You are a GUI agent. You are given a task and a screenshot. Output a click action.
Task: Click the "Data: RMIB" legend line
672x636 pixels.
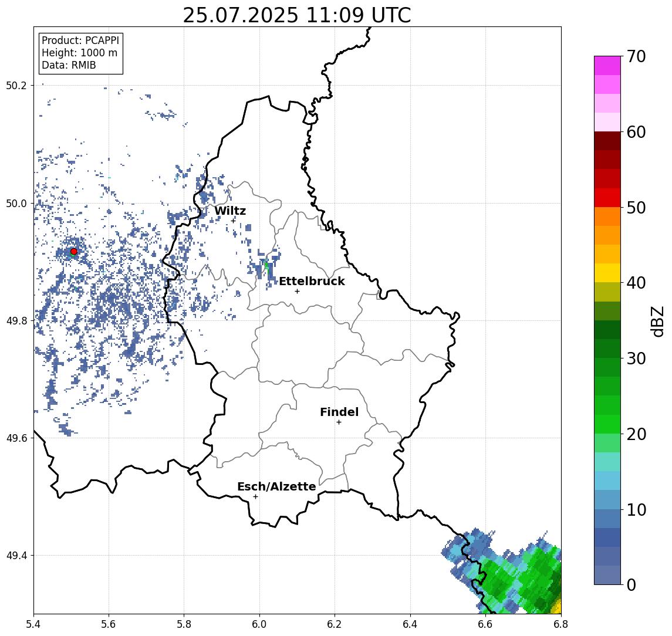pos(69,65)
